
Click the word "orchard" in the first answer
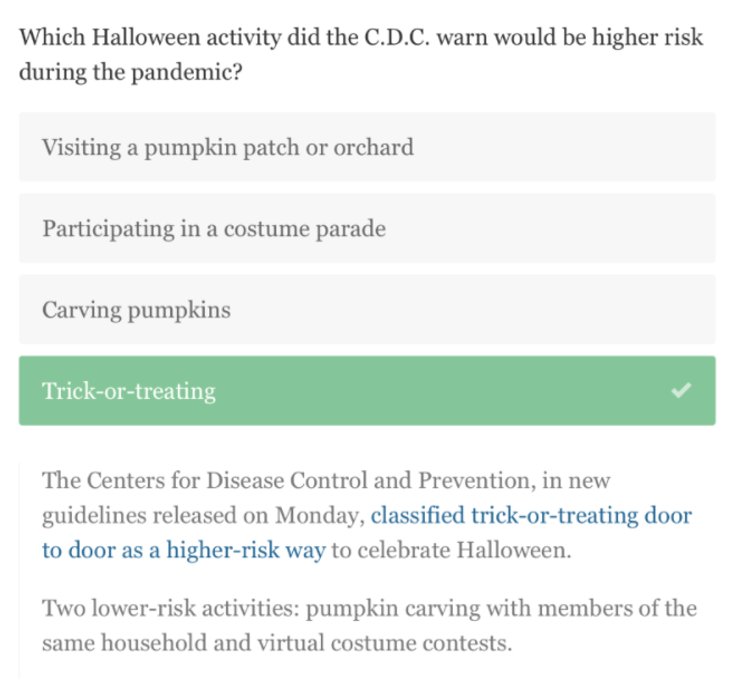[374, 148]
